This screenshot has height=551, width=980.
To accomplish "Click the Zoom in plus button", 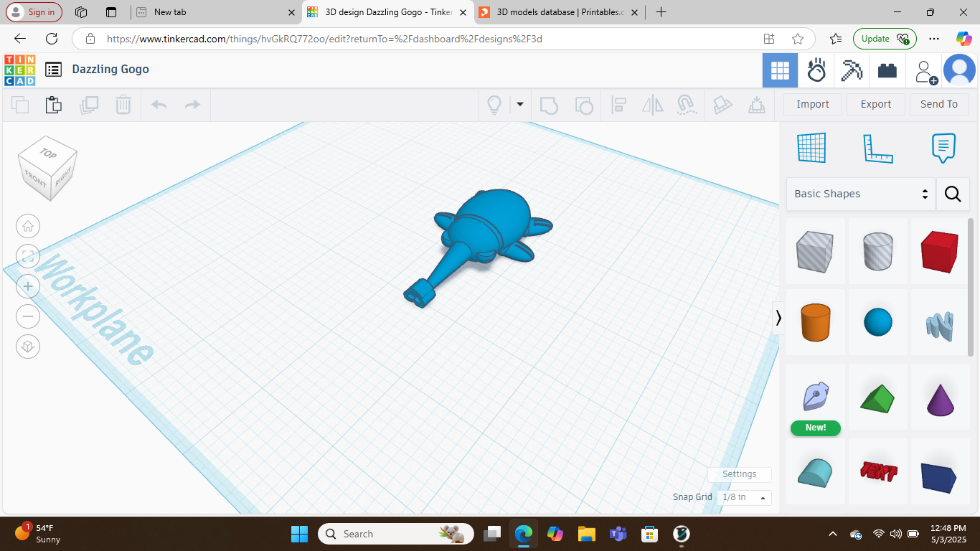I will coord(28,286).
